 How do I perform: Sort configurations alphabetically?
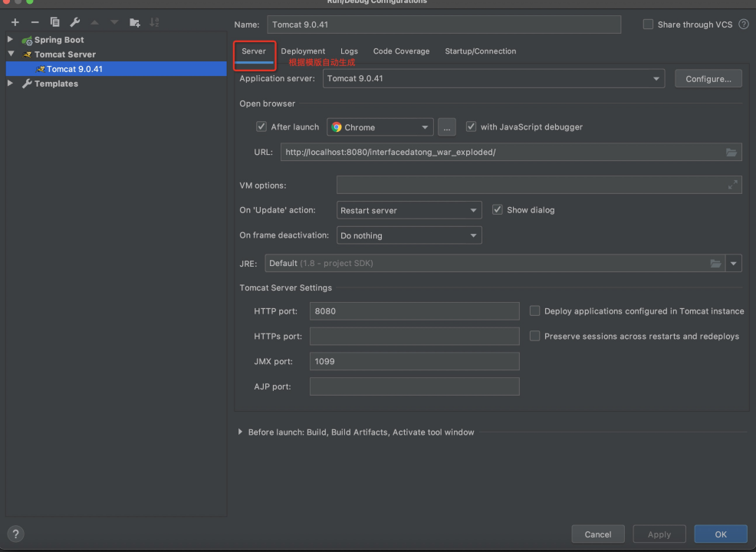point(154,22)
